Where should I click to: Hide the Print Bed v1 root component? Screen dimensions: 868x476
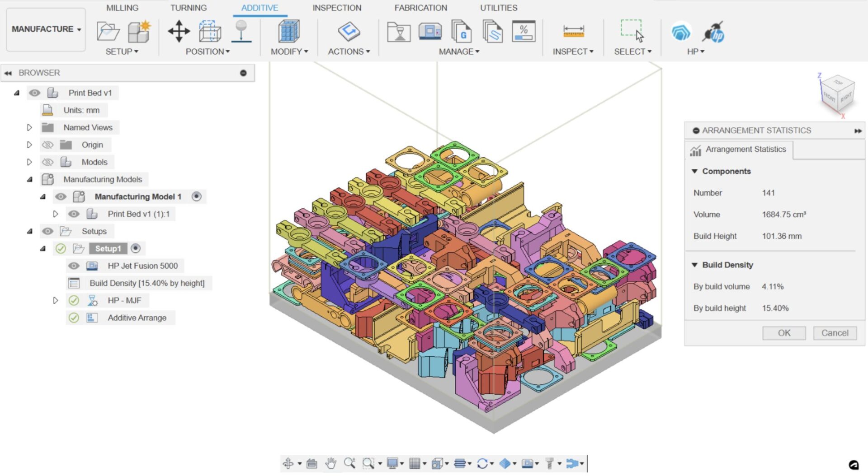click(x=34, y=93)
